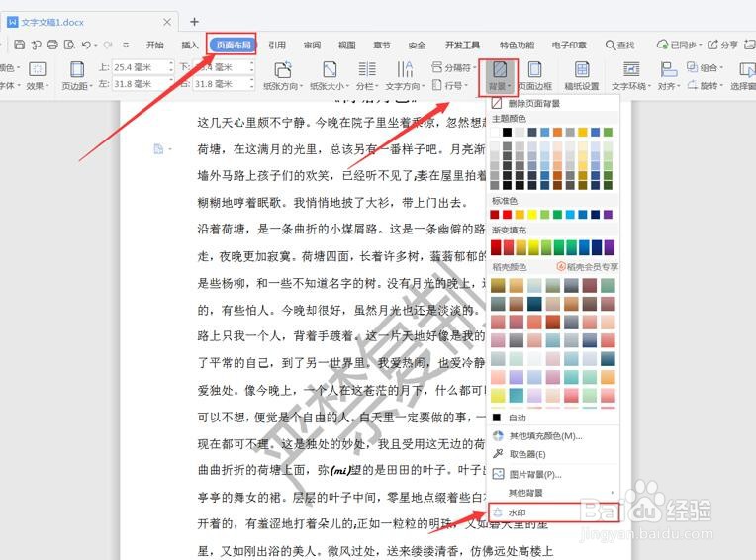This screenshot has height=560, width=756.
Task: Click the Save icon in quick access toolbar
Action: [19, 45]
